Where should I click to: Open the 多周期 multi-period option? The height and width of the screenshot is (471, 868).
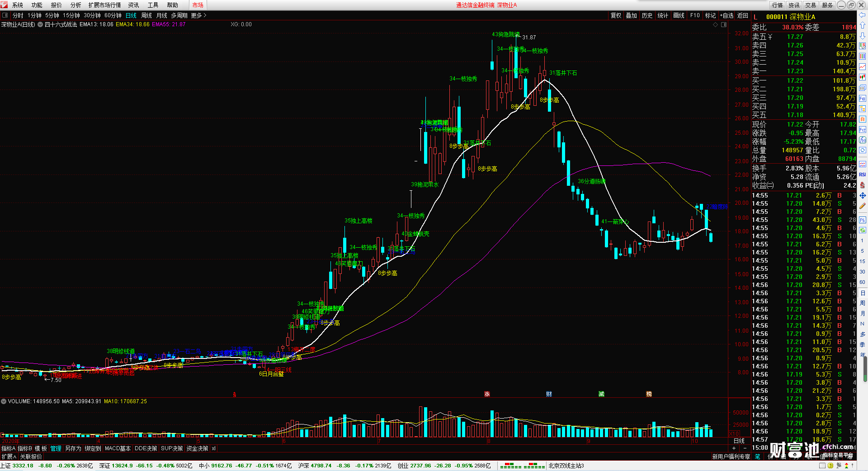(179, 15)
